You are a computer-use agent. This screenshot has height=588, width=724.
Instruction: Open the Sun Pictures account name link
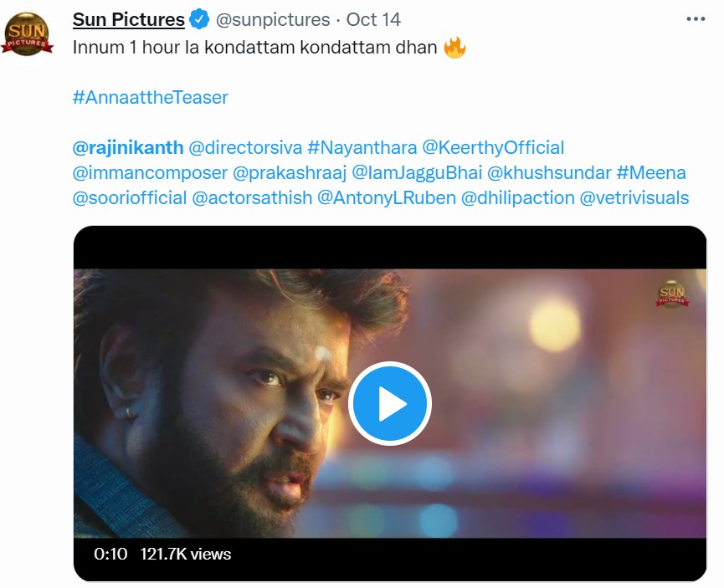tap(129, 19)
